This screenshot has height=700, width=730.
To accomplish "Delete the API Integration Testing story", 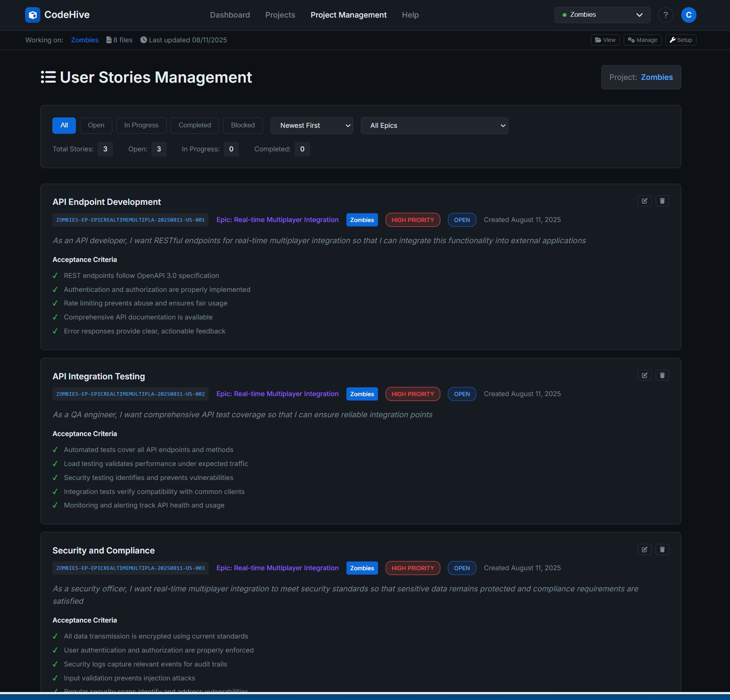I will (x=662, y=375).
